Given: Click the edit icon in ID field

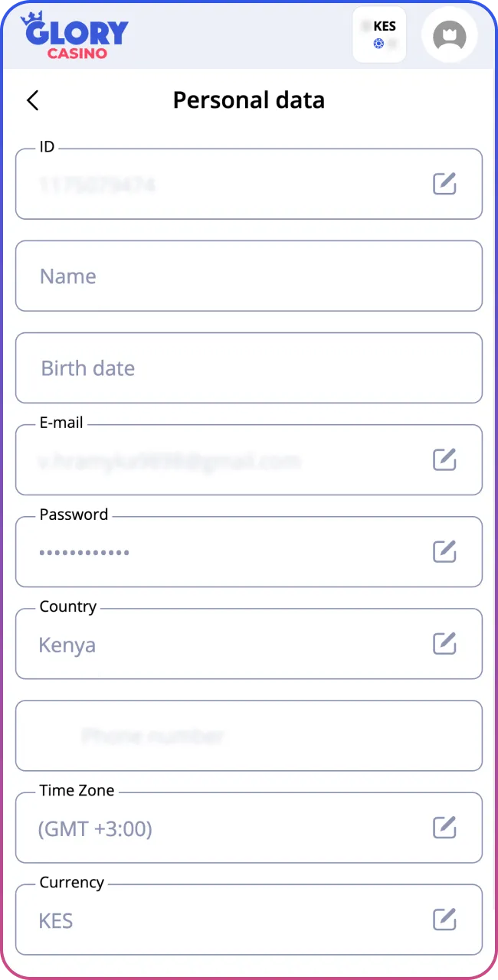Looking at the screenshot, I should tap(444, 184).
